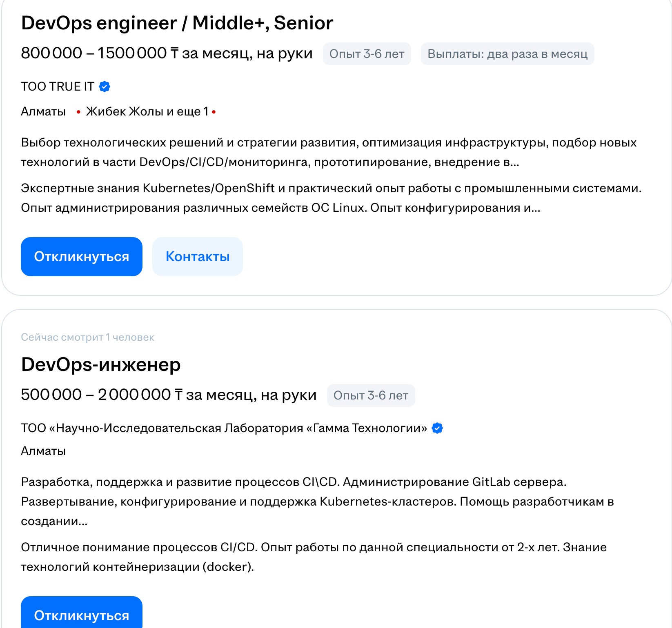
Task: Click 'Опыт 3-6 лет' tag in first vacancy
Action: [367, 54]
